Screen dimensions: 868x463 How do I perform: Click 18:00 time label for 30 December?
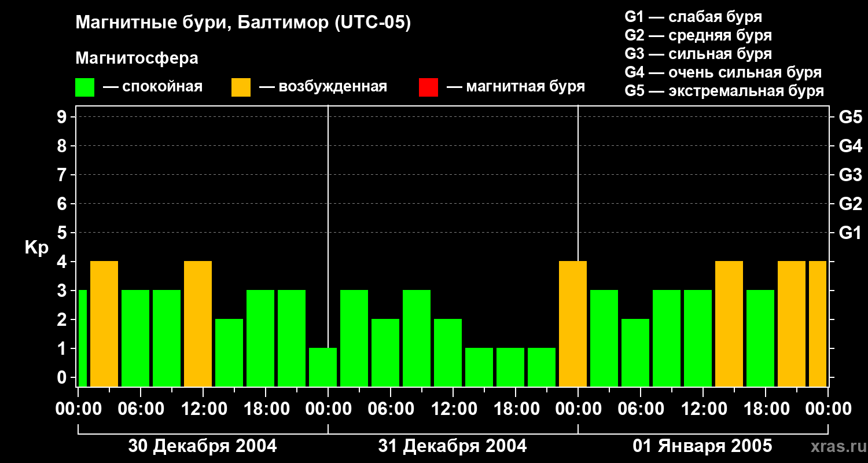click(266, 409)
